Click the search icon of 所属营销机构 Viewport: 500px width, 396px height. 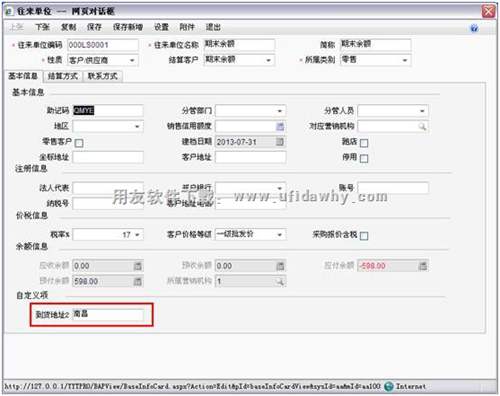pyautogui.click(x=280, y=281)
